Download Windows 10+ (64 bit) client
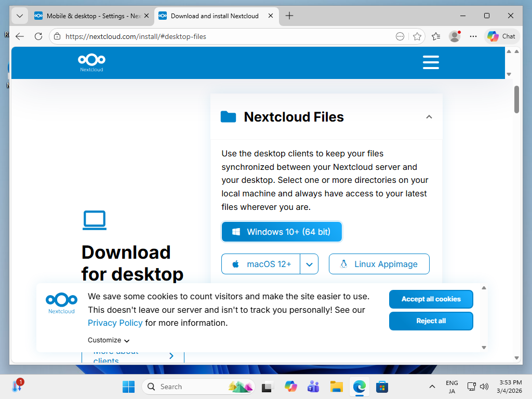The height and width of the screenshot is (399, 532). [282, 232]
